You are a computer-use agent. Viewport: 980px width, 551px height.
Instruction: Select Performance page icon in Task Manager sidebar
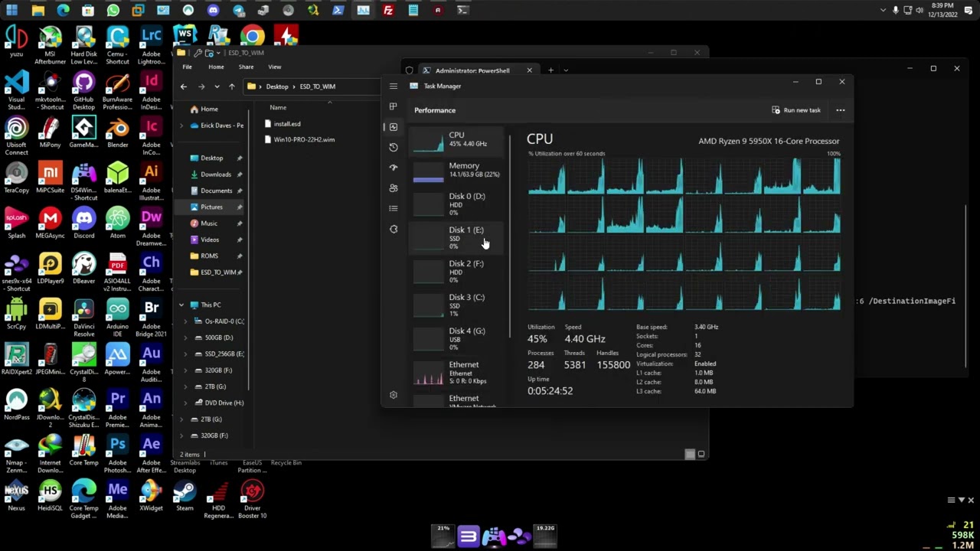pos(393,127)
